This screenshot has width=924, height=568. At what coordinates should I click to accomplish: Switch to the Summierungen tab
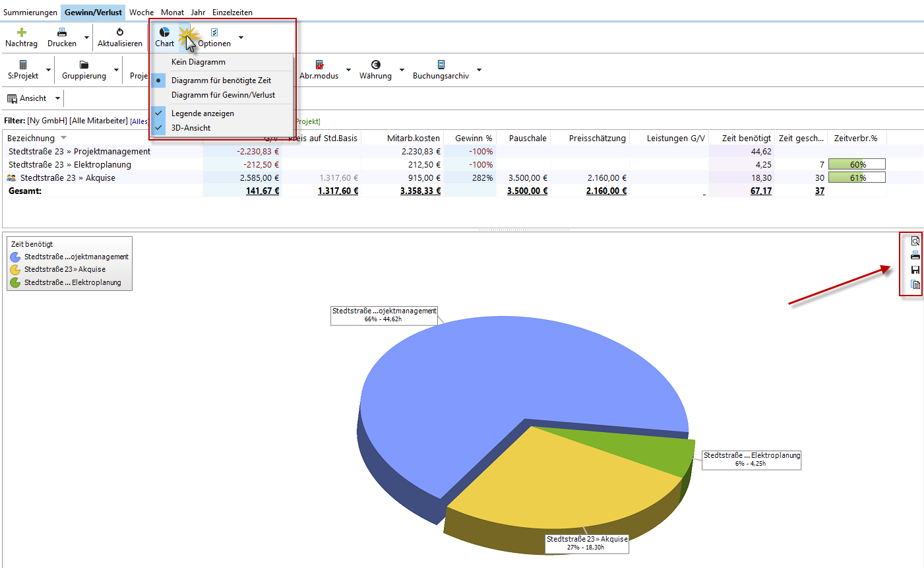(30, 13)
